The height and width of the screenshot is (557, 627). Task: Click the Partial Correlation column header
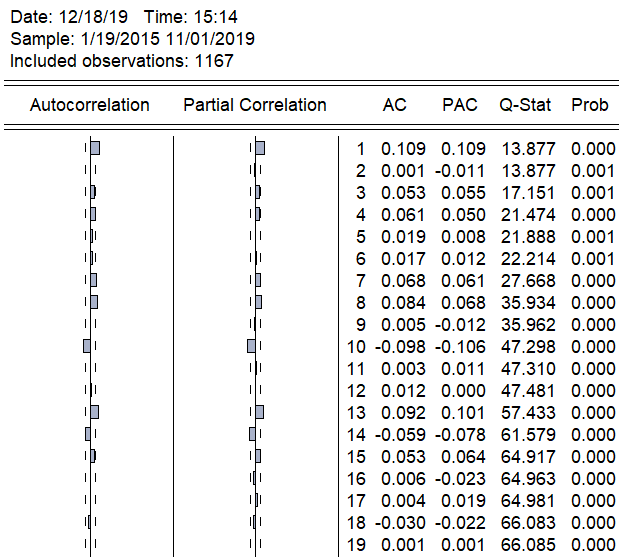tap(255, 105)
